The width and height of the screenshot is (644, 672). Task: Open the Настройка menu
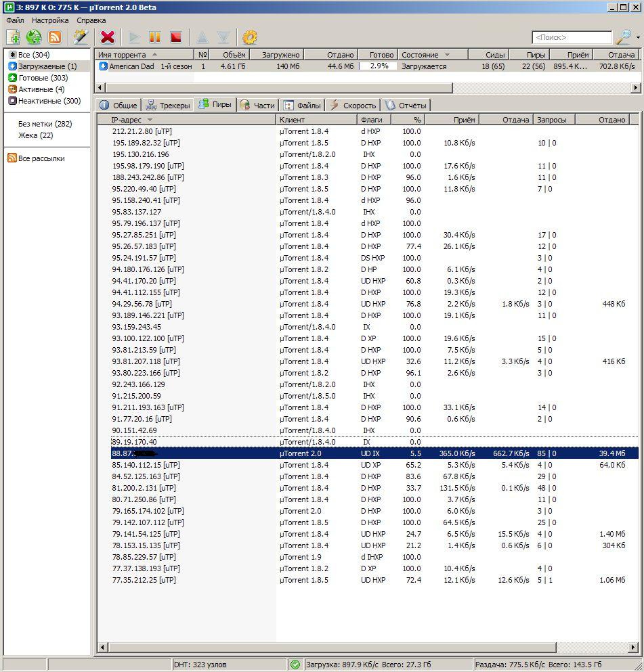point(50,20)
